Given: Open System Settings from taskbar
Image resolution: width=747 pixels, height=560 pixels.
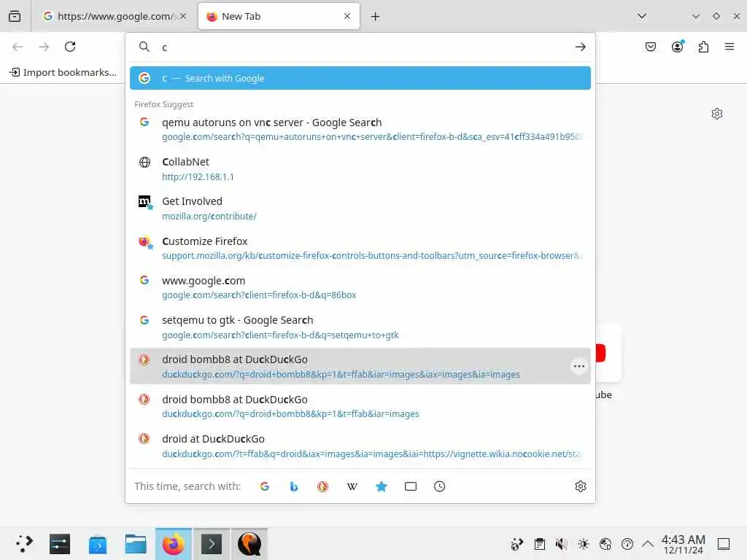Looking at the screenshot, I should coord(60,544).
